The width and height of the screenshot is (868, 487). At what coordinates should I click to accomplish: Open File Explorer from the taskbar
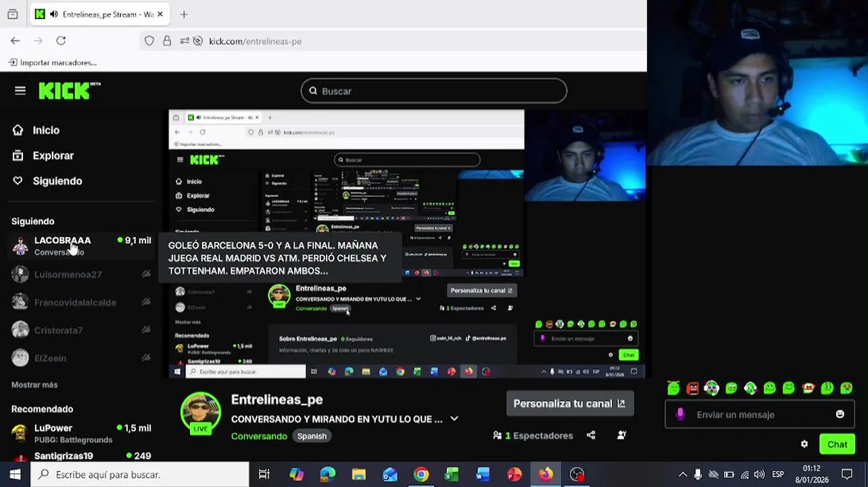click(359, 474)
